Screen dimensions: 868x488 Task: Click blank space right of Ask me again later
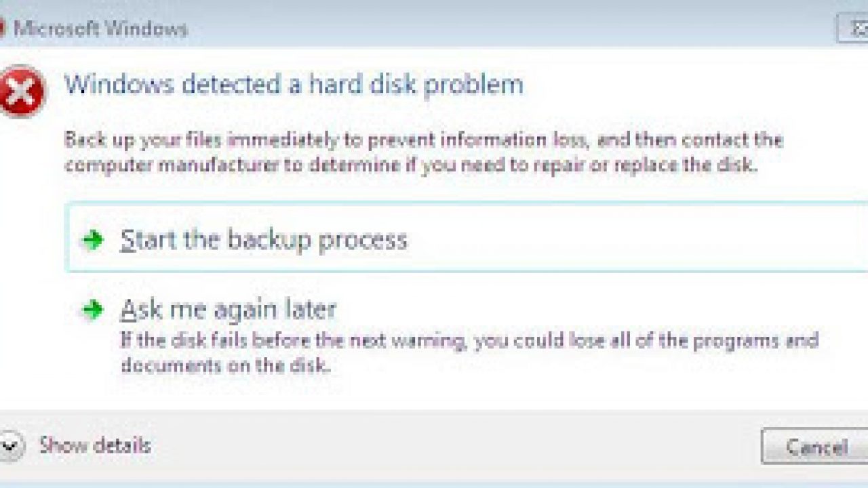click(576, 310)
